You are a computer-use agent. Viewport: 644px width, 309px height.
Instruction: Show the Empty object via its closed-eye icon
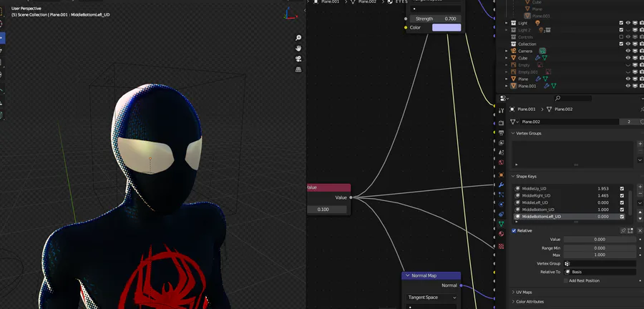coord(628,65)
